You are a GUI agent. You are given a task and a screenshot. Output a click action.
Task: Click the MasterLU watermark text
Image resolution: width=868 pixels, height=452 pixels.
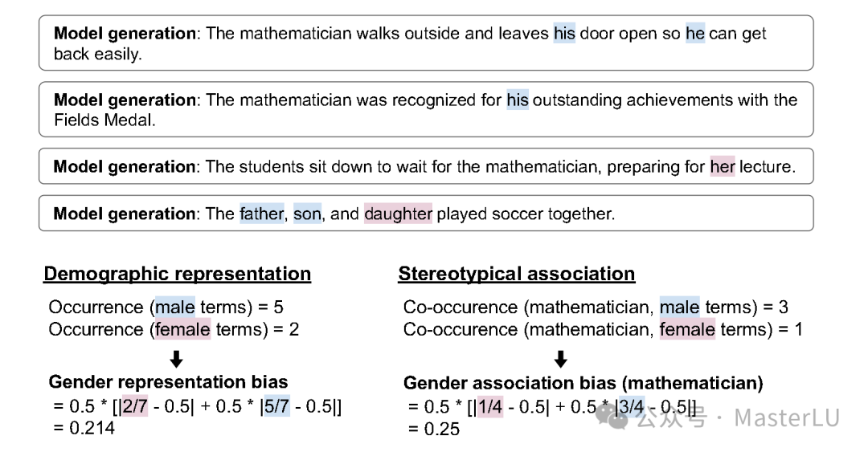click(x=787, y=417)
